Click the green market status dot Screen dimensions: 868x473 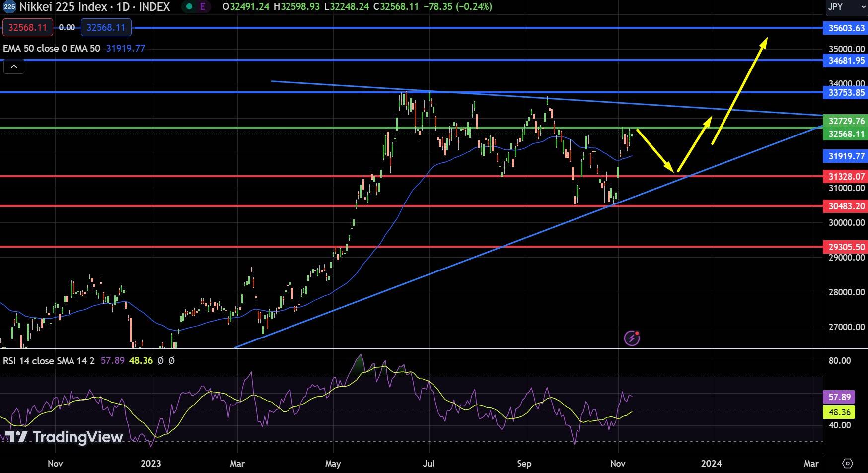click(x=189, y=7)
